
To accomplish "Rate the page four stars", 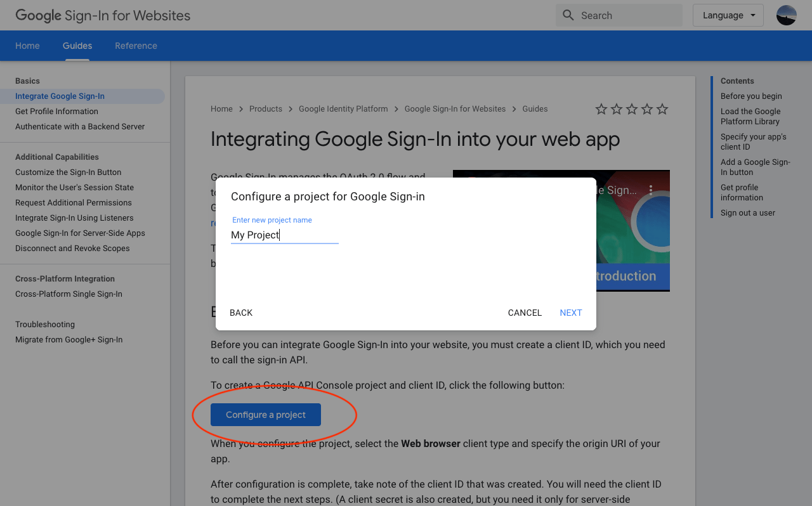I will (647, 109).
